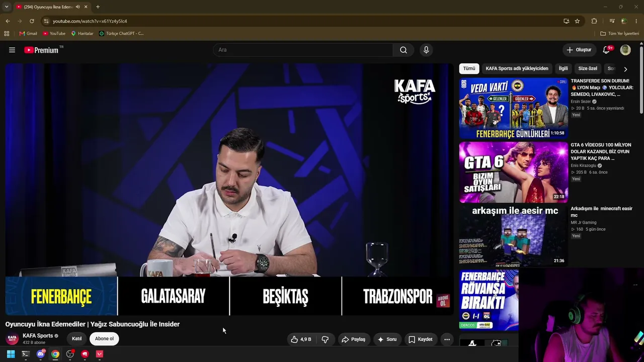Open Tüm Yer İşaretleri bookmarks folder

click(x=620, y=34)
